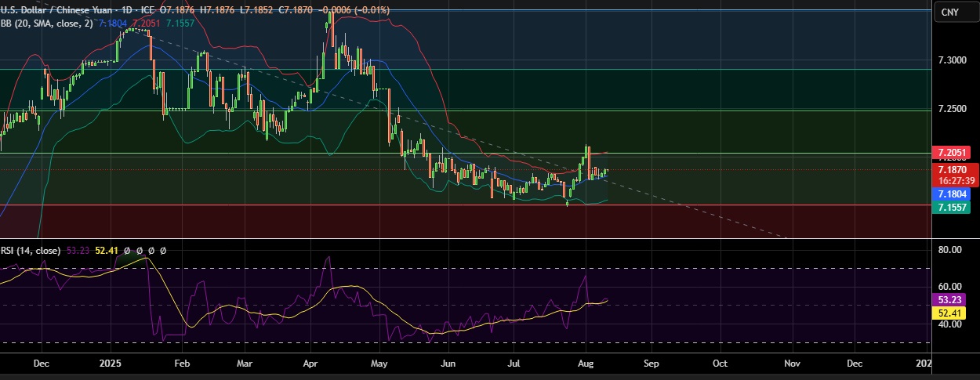The width and height of the screenshot is (980, 380).
Task: Click the blue 7.1804 basis price tag
Action: tap(950, 194)
